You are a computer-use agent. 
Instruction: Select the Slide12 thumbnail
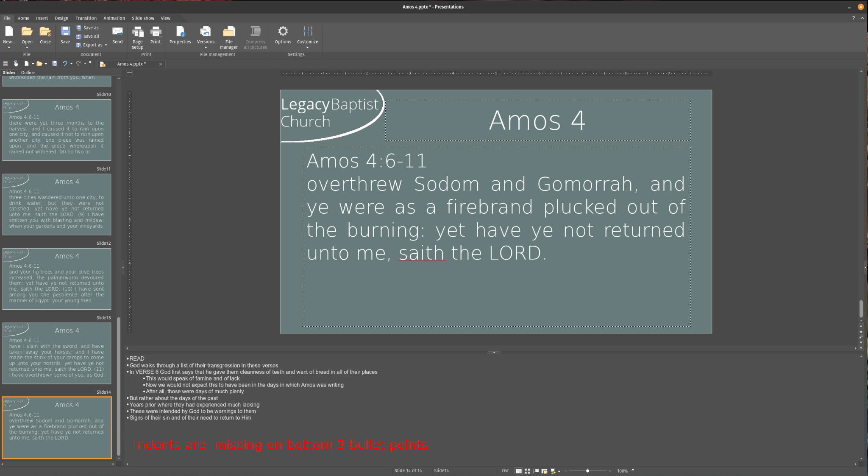pos(57,279)
